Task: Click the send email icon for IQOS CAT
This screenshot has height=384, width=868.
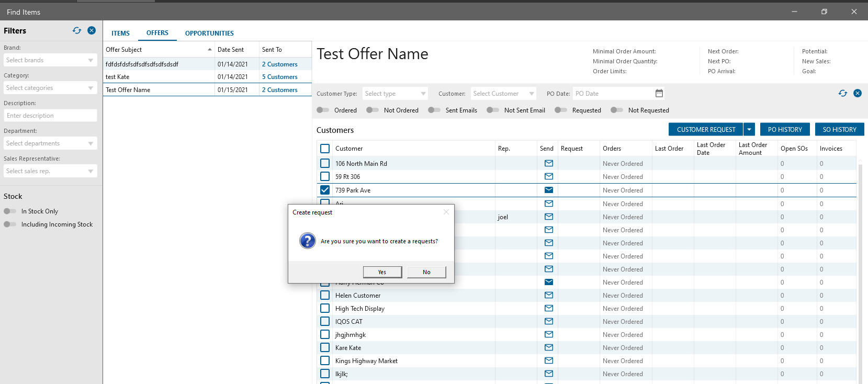Action: point(548,321)
